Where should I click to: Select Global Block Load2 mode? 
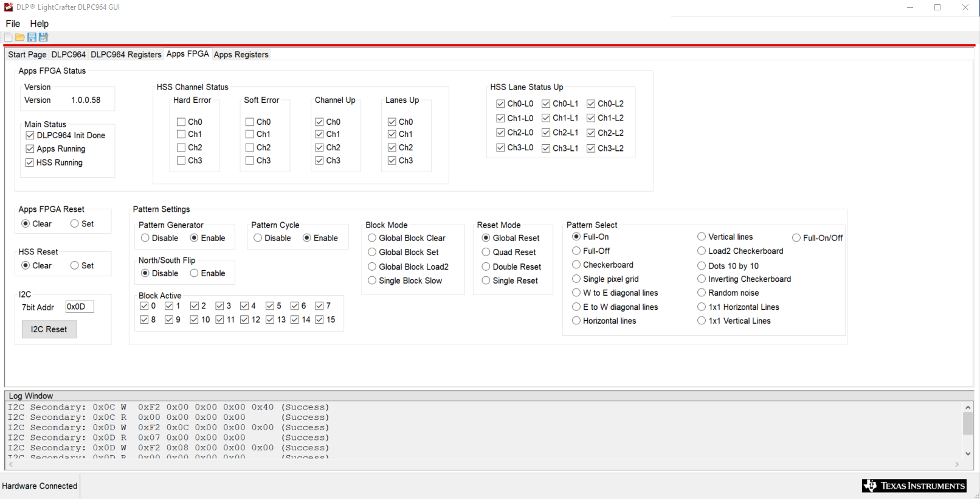coord(372,267)
